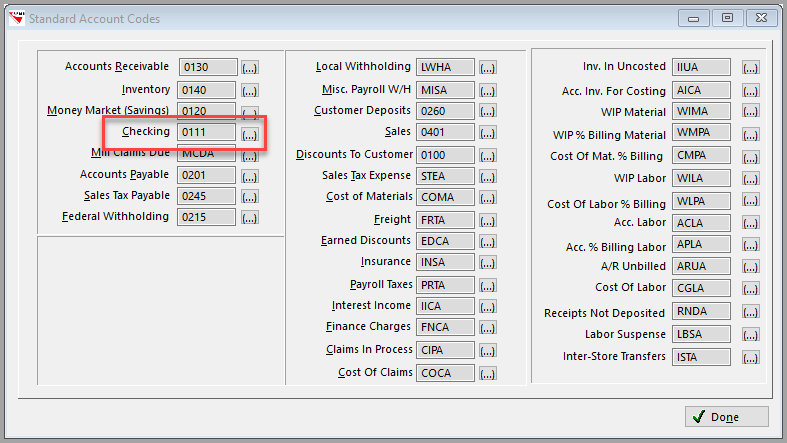Open lookup for Cost Of Labor CGLA
This screenshot has width=787, height=443.
pyautogui.click(x=750, y=289)
